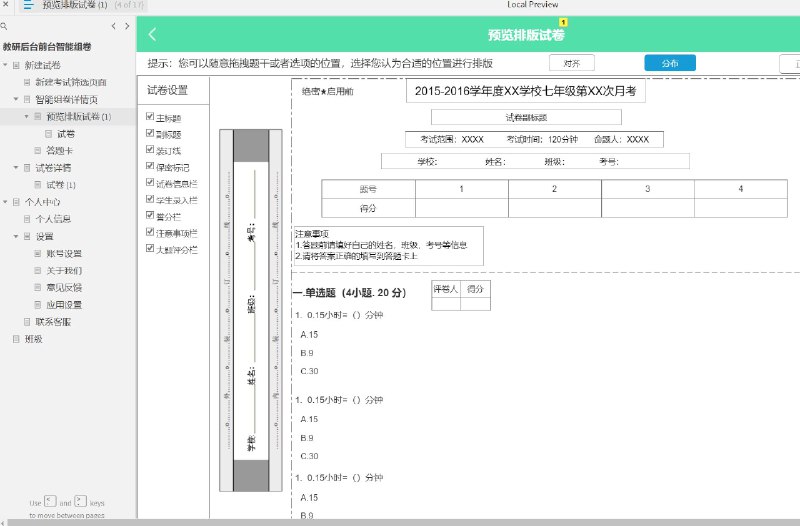Open sitemap search with the magnifier icon
The image size is (800, 526).
click(x=4, y=26)
